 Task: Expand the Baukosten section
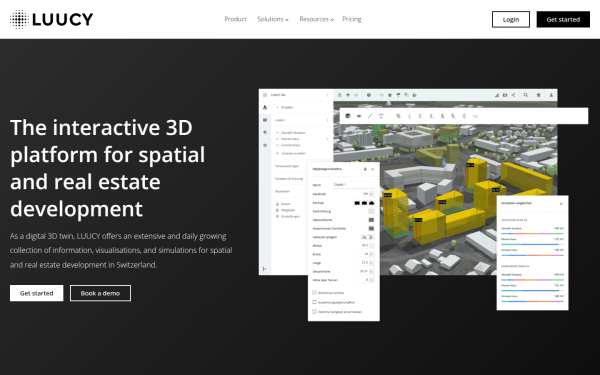(282, 191)
